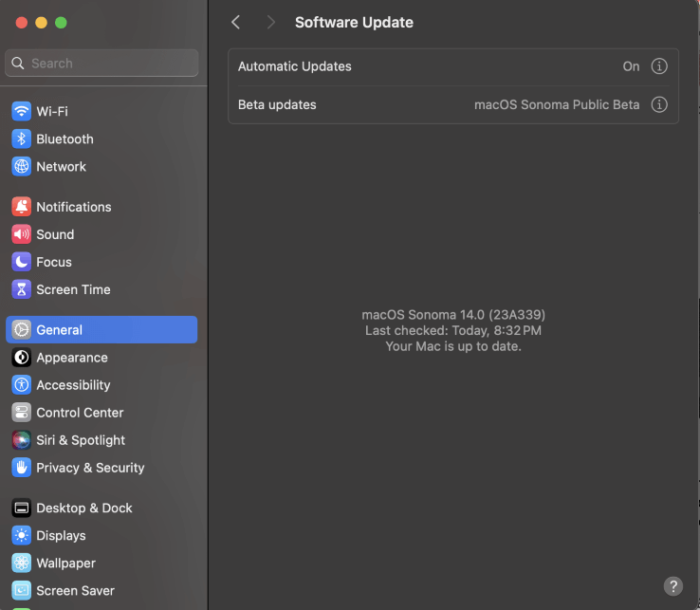Open Accessibility label in sidebar

tap(73, 385)
